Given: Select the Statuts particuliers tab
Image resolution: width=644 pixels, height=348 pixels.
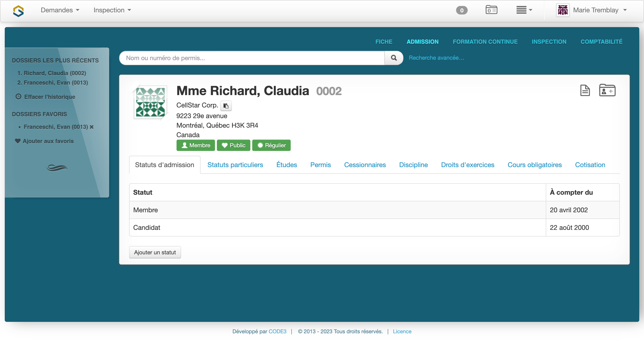Looking at the screenshot, I should coord(235,164).
